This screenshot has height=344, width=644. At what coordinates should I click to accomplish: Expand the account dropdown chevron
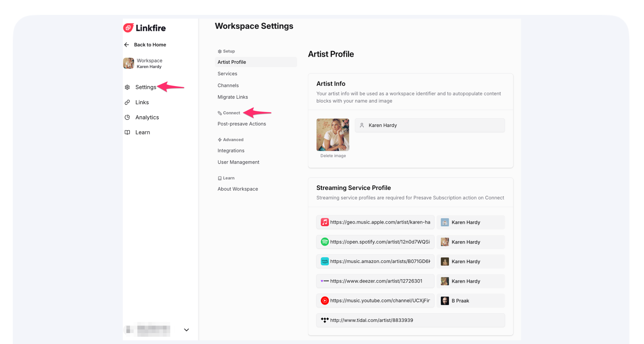pos(186,330)
